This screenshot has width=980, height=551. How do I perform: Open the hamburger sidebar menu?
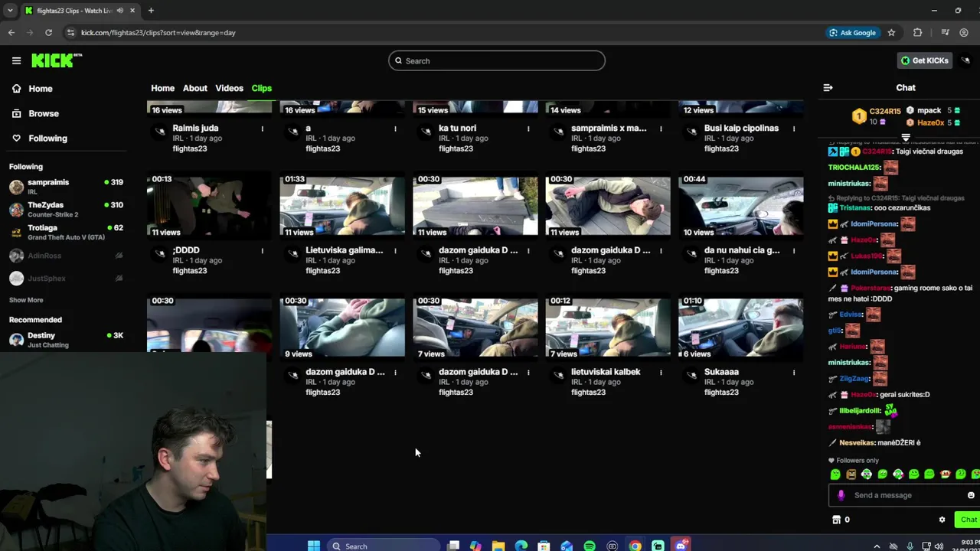(x=16, y=60)
